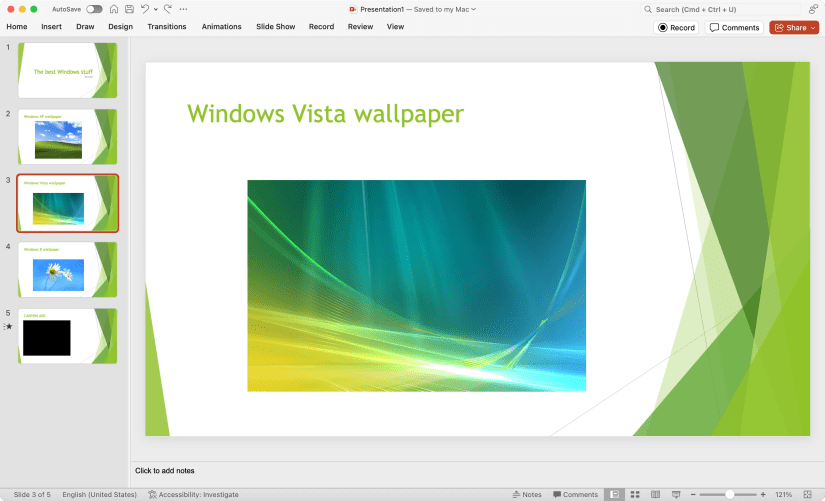The height and width of the screenshot is (501, 825).
Task: Open the Animations ribbon tab
Action: [x=222, y=26]
